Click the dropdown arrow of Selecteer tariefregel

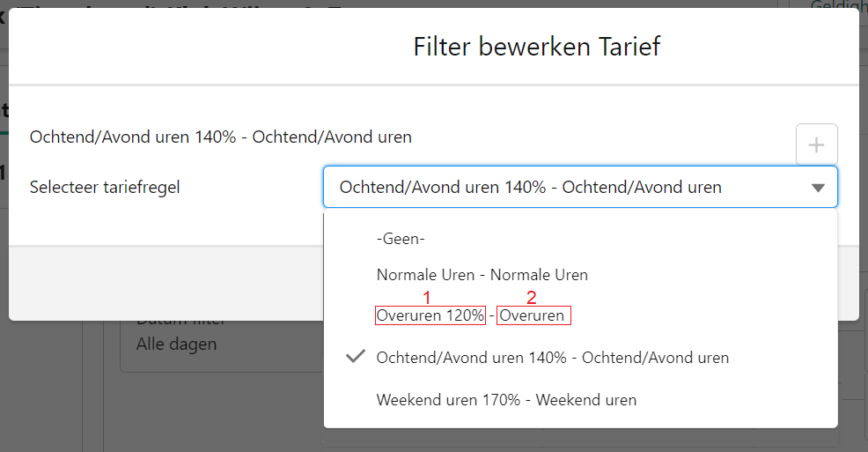tap(818, 188)
